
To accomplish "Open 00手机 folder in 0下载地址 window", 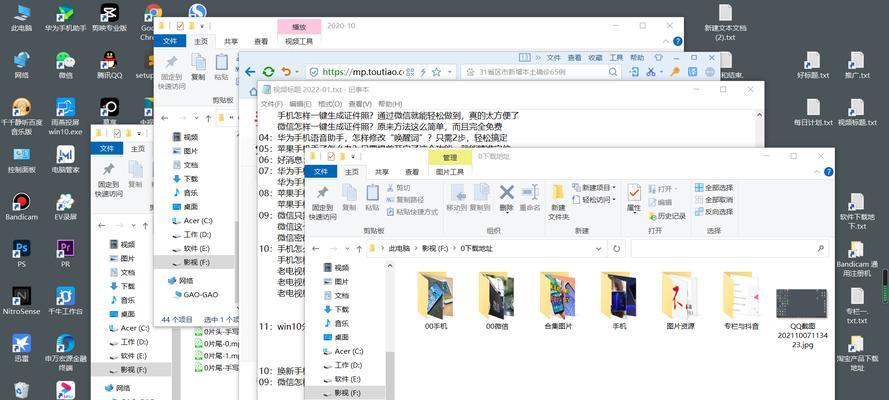I will [435, 299].
